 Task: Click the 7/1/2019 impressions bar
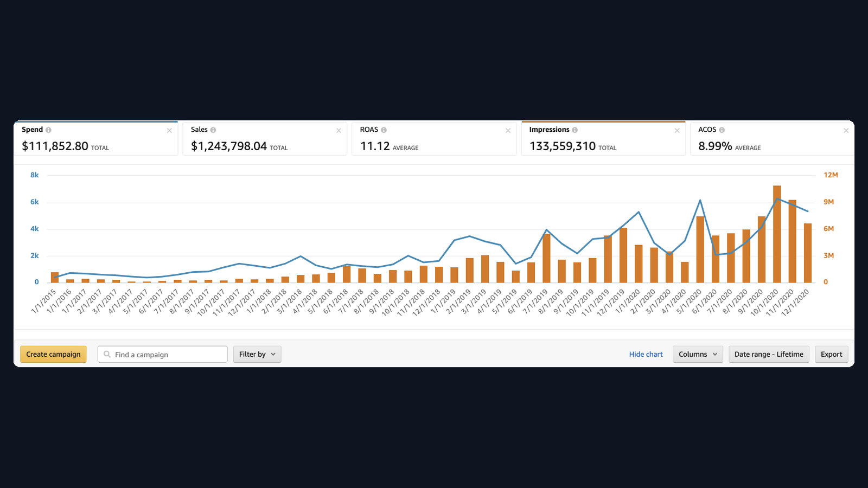[546, 258]
